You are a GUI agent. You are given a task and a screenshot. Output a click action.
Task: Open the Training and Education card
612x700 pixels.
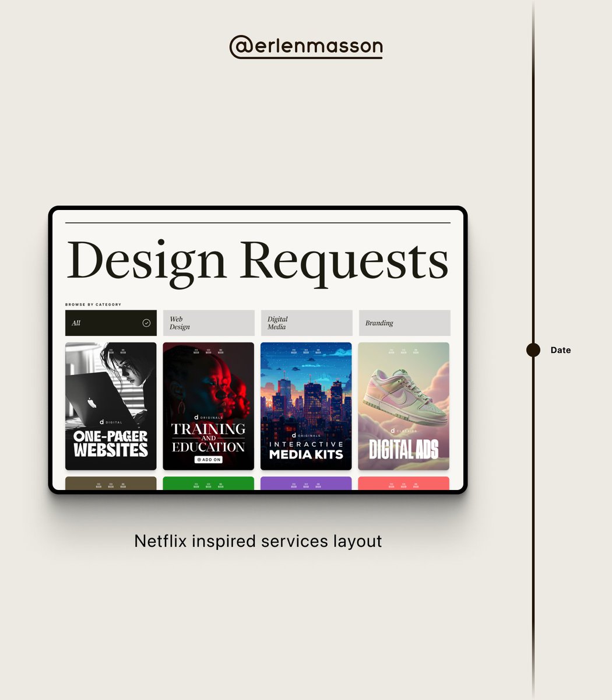click(x=209, y=406)
